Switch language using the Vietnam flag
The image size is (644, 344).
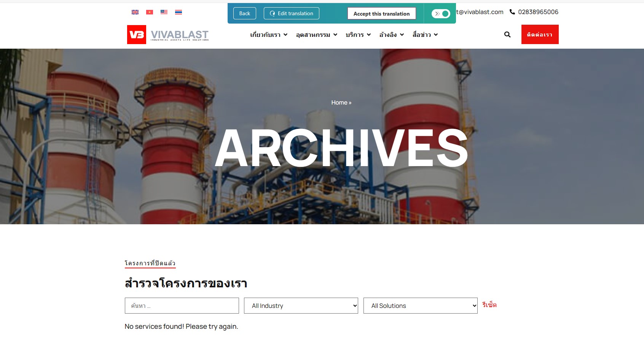[x=150, y=12]
